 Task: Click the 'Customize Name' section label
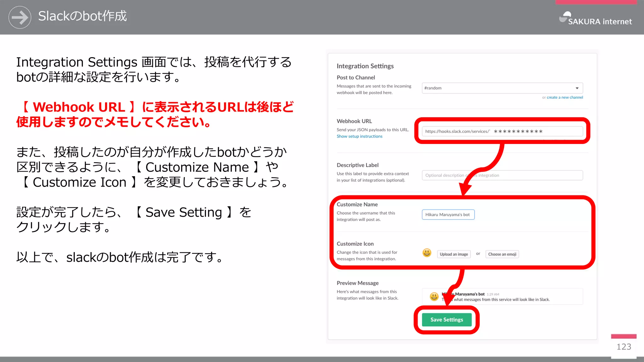tap(357, 205)
